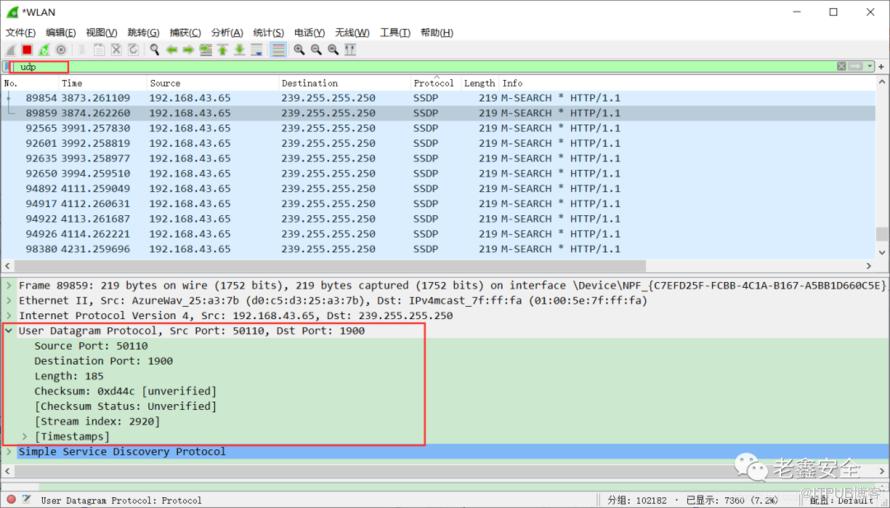The width and height of the screenshot is (890, 508).
Task: Expand Simple Service Discovery Protocol row
Action: (9, 452)
